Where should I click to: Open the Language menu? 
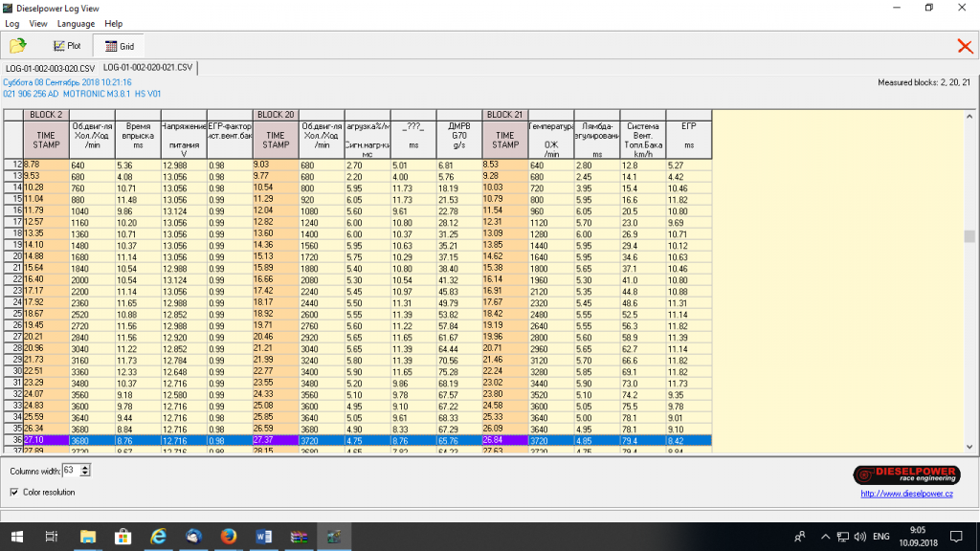(76, 23)
